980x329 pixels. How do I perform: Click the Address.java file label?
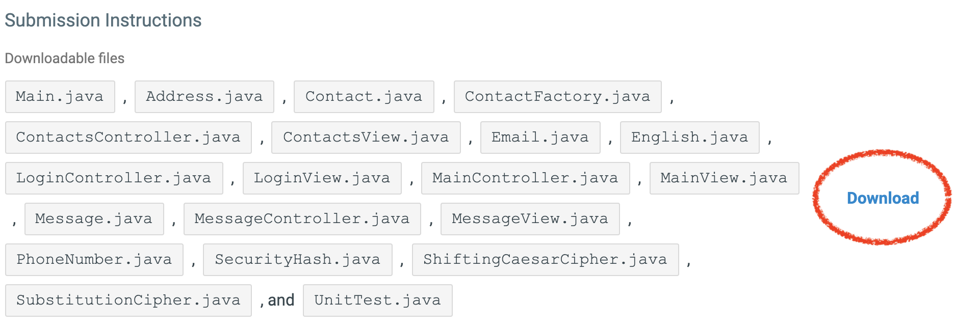click(x=204, y=97)
